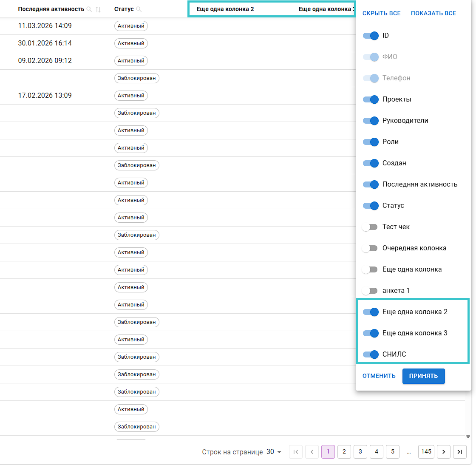Enable the Тест чек column
476x465 pixels.
pos(370,227)
